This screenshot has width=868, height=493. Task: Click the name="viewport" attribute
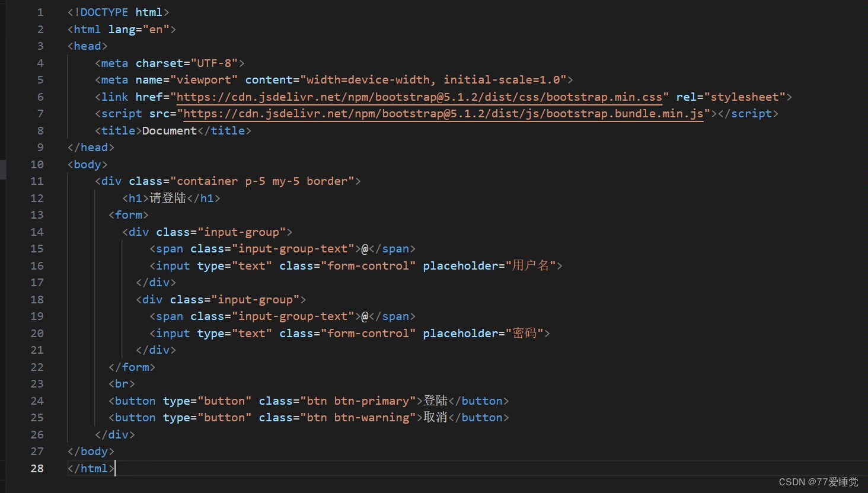187,79
